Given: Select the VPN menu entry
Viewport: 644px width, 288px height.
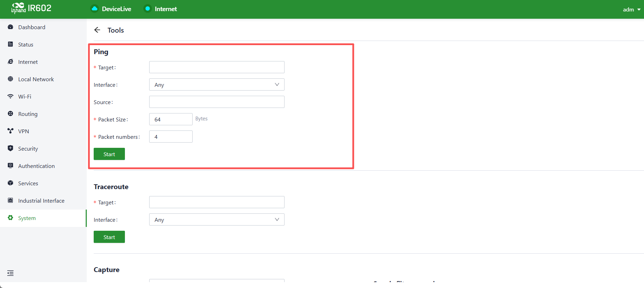Looking at the screenshot, I should point(43,131).
